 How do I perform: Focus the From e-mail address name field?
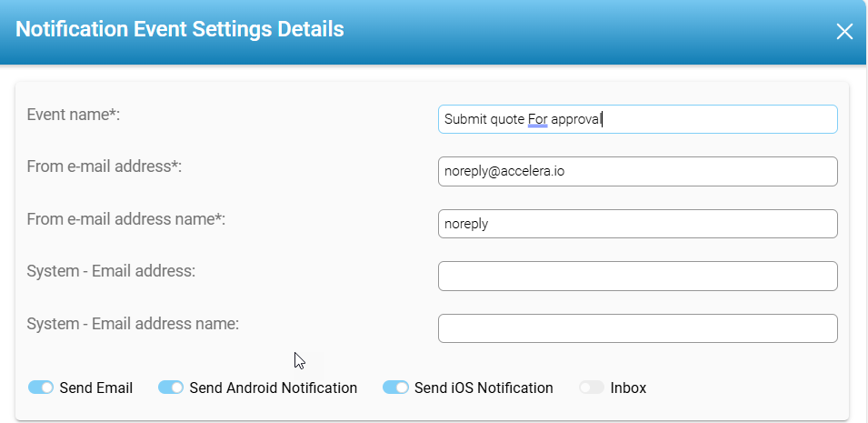(x=636, y=224)
